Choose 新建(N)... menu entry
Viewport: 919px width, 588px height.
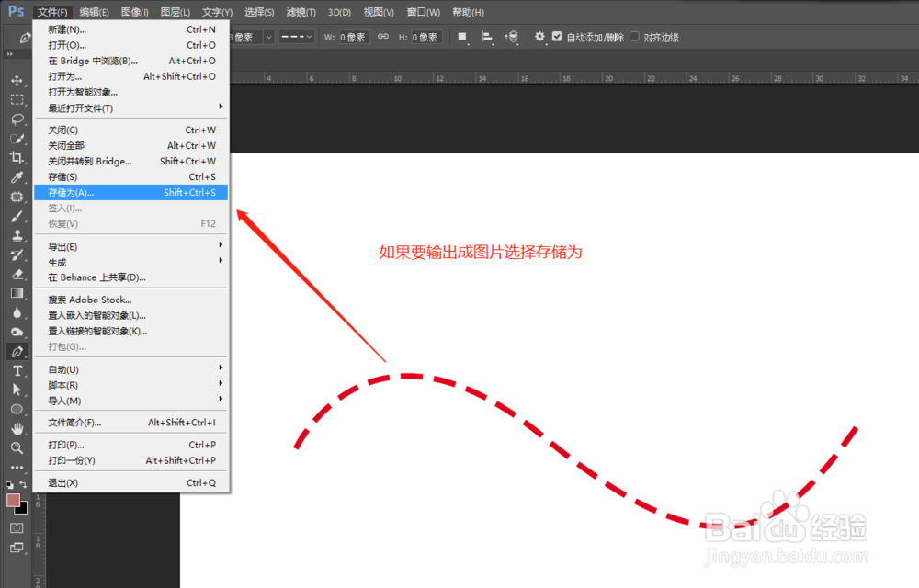tap(130, 29)
